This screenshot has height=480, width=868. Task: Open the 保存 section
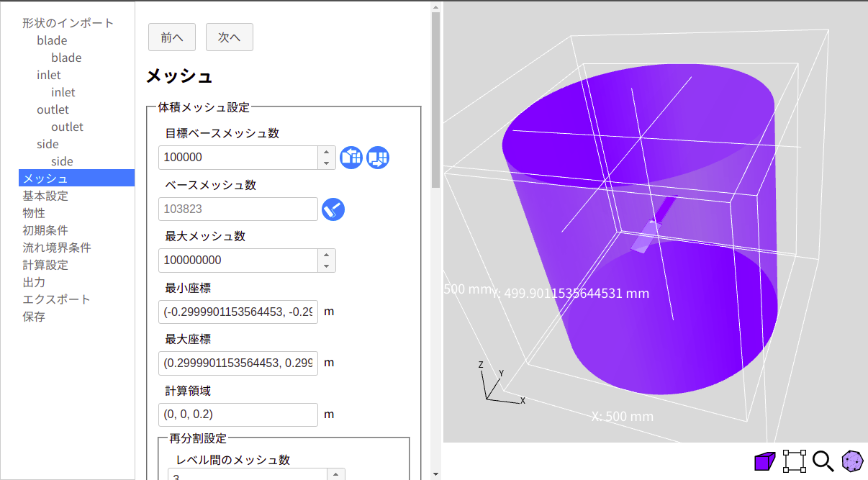tap(34, 317)
